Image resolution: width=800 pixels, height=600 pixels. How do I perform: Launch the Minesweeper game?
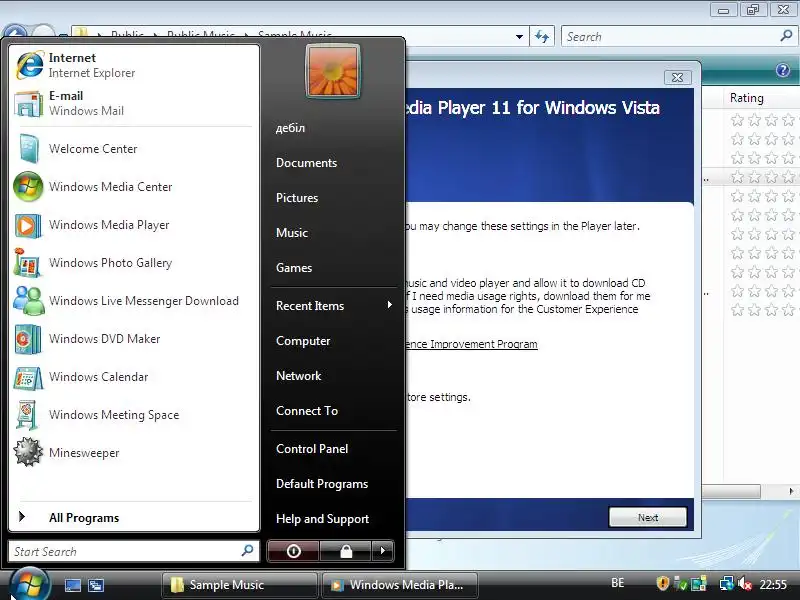click(134, 453)
